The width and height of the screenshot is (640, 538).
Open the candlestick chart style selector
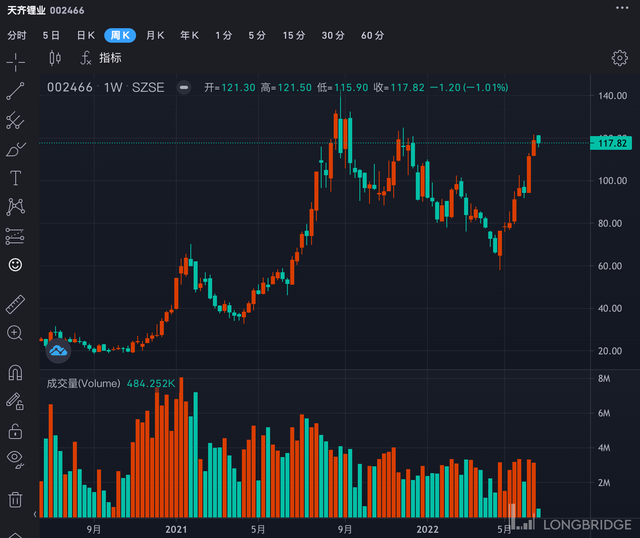tap(56, 58)
